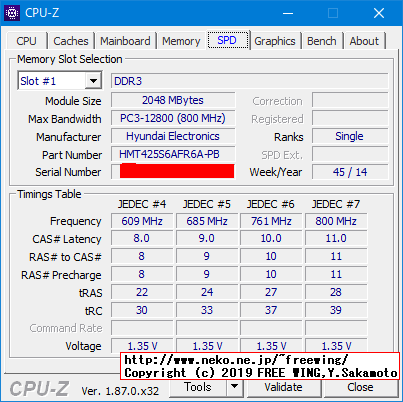Minimize the CPU-Z window

(x=288, y=13)
